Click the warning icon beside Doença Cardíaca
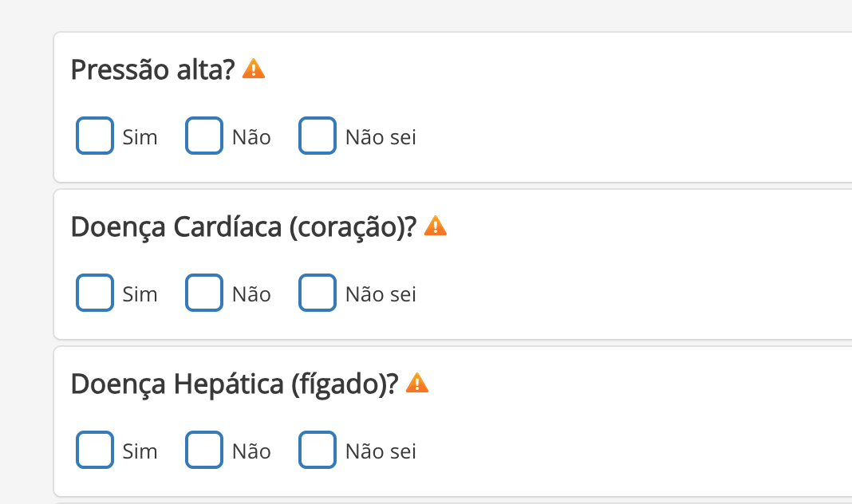The width and height of the screenshot is (852, 504). tap(436, 226)
